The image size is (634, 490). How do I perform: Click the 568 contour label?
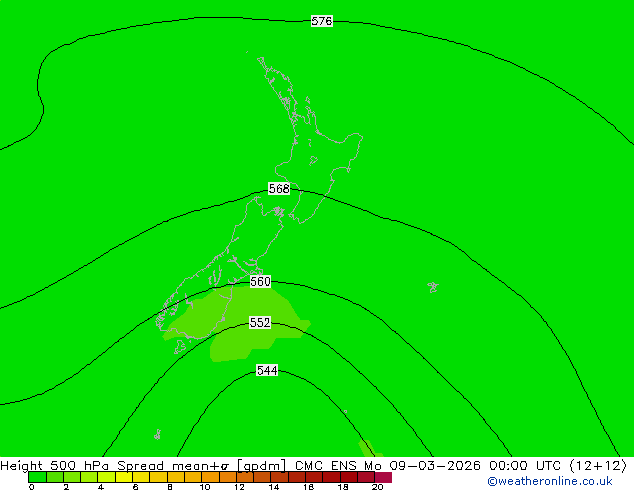coord(279,188)
